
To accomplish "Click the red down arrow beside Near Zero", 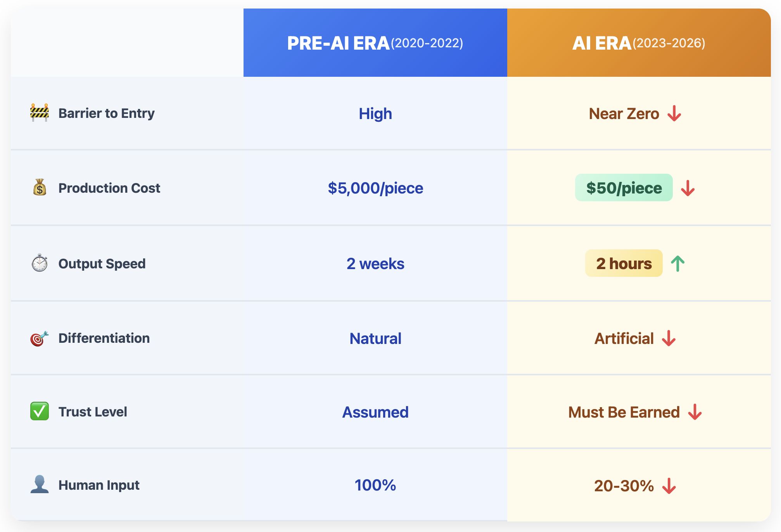I will coord(674,114).
